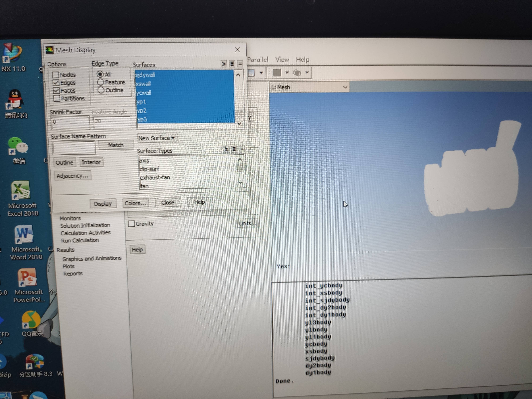Open Plots in the Results tree
The height and width of the screenshot is (399, 532).
point(69,266)
